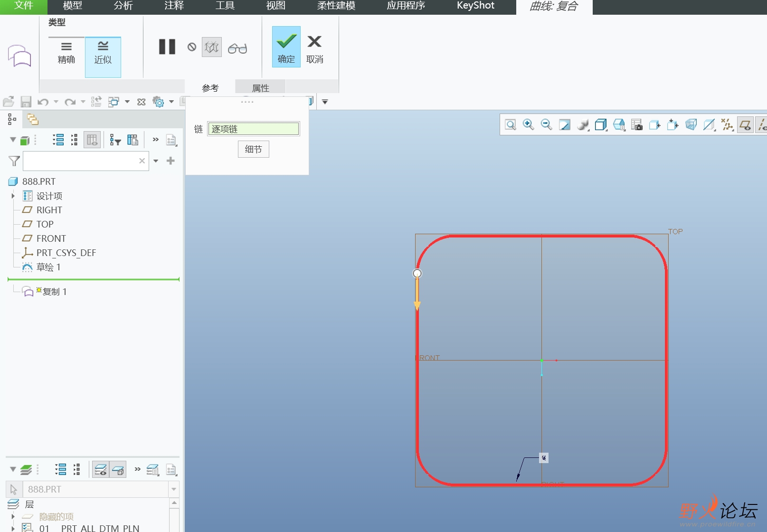
Task: Toggle model tree column display button
Action: (92, 140)
